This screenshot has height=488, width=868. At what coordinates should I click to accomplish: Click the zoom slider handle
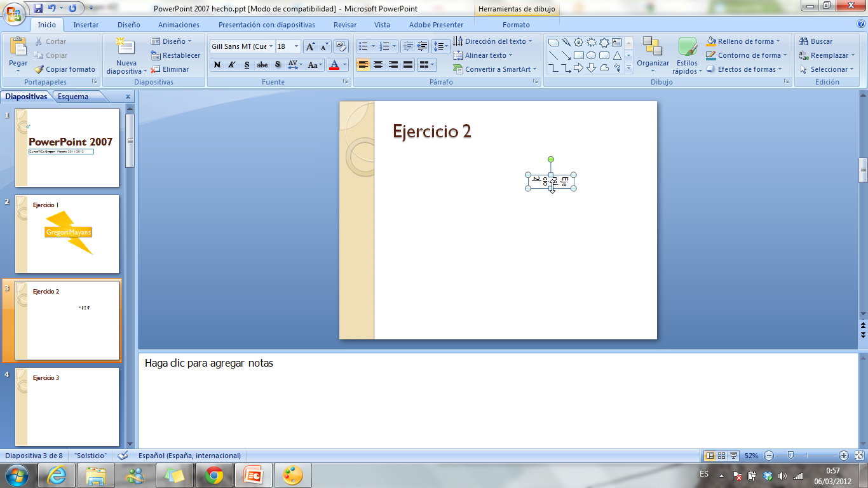[790, 456]
